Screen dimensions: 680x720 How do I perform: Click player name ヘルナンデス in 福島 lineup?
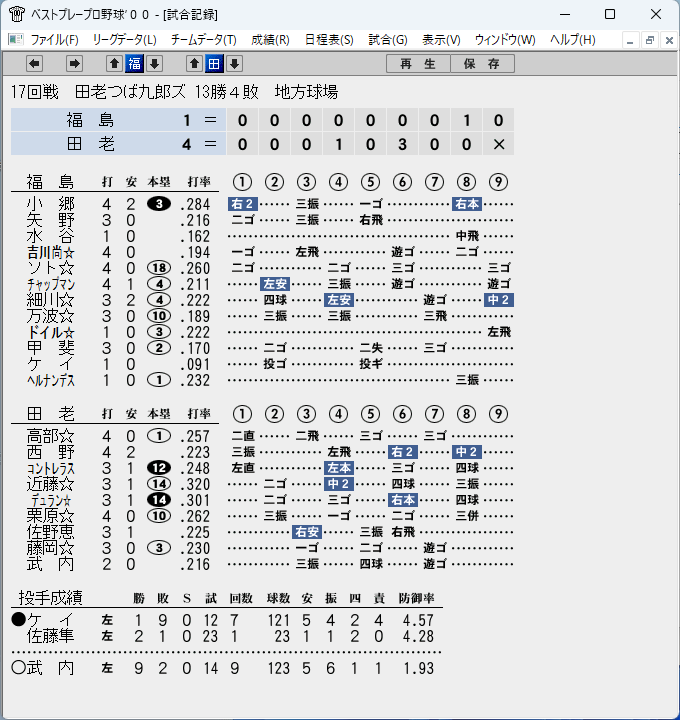tap(51, 380)
